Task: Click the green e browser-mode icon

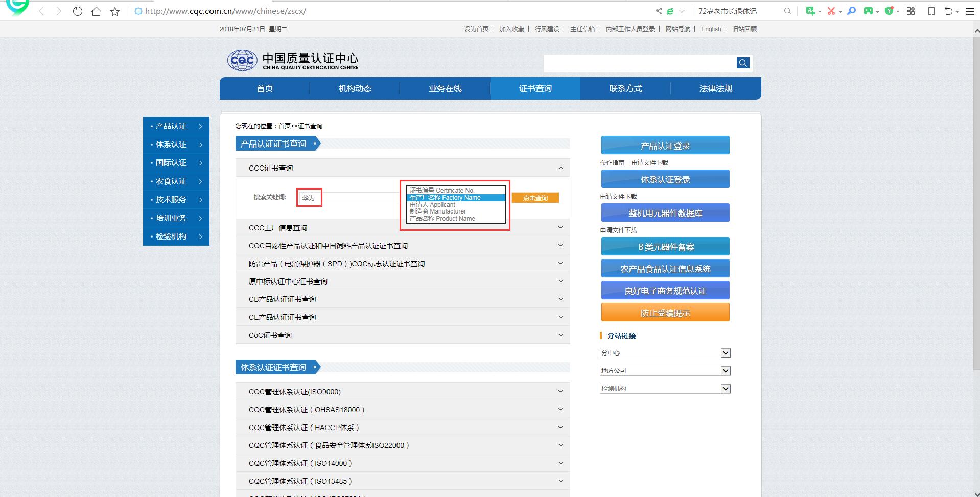Action: coord(670,11)
